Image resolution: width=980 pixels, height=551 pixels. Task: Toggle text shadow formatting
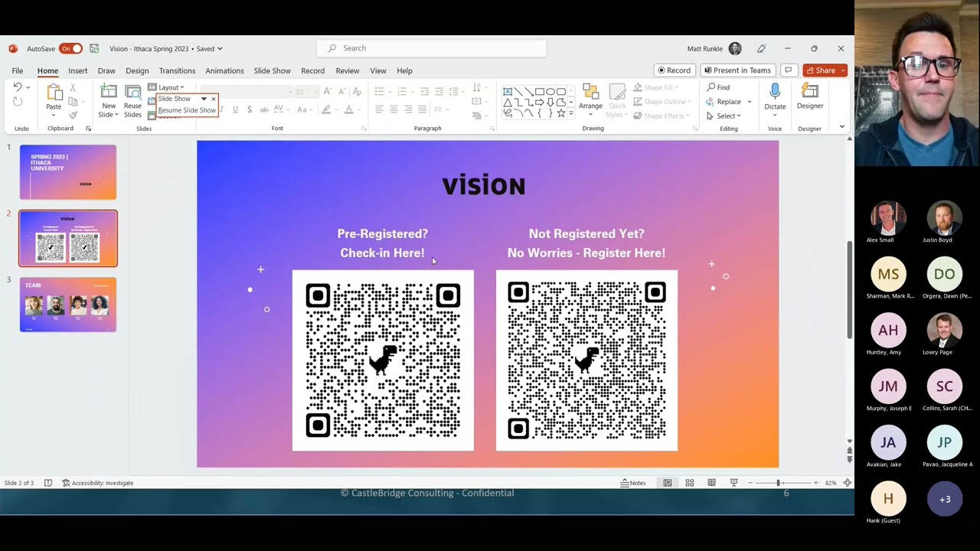point(250,109)
